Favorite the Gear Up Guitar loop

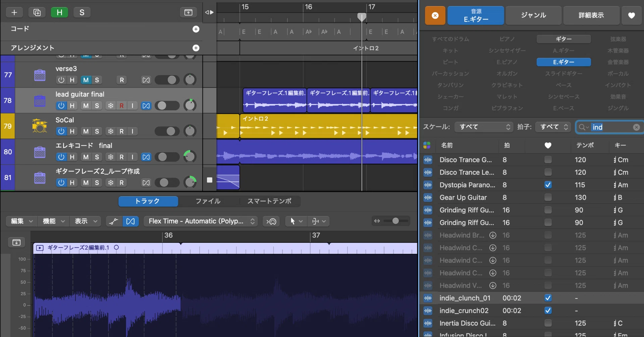[x=548, y=197]
